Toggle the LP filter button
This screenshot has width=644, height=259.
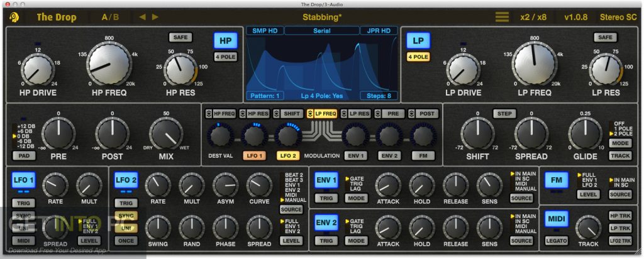pos(418,41)
